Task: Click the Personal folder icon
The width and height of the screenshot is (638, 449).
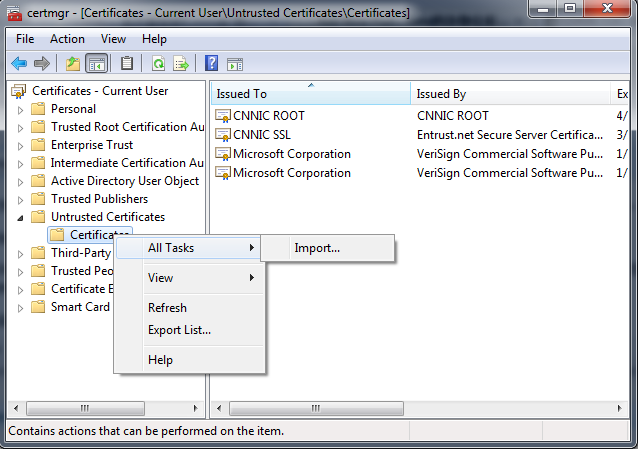Action: click(38, 109)
